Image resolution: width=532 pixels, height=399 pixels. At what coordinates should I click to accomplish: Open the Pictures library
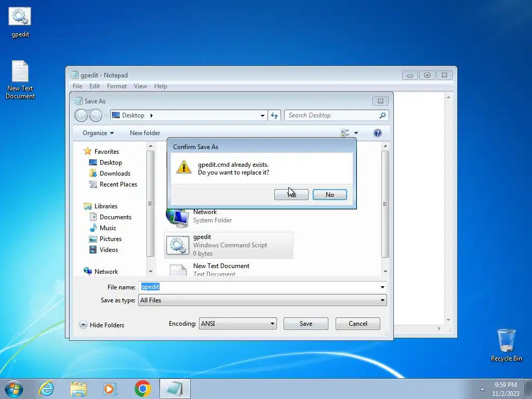110,239
